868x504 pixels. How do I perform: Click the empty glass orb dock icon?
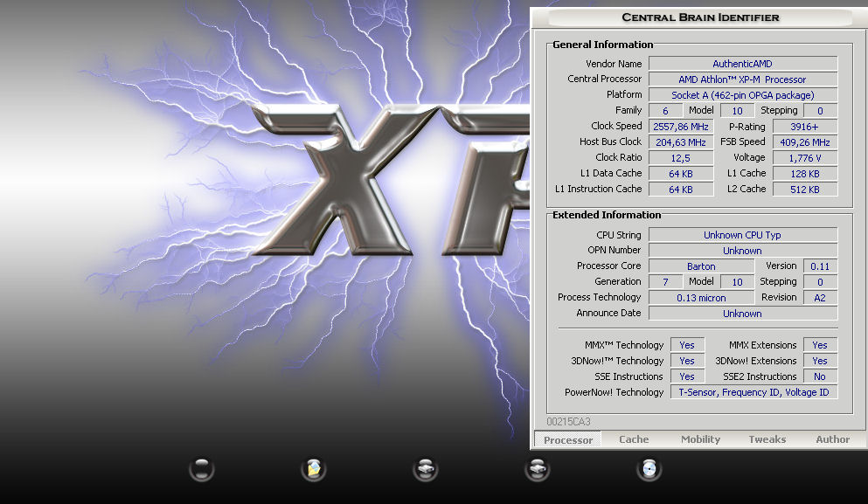(x=202, y=470)
